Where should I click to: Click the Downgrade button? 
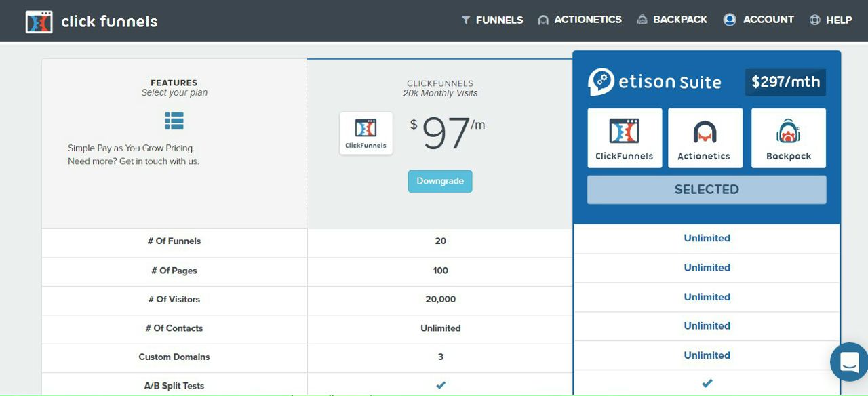440,181
